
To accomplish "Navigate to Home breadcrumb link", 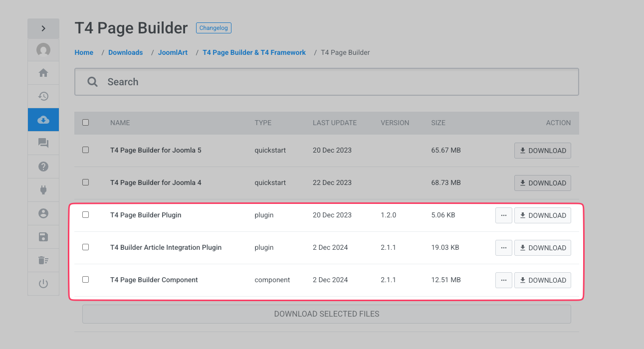I will click(84, 52).
